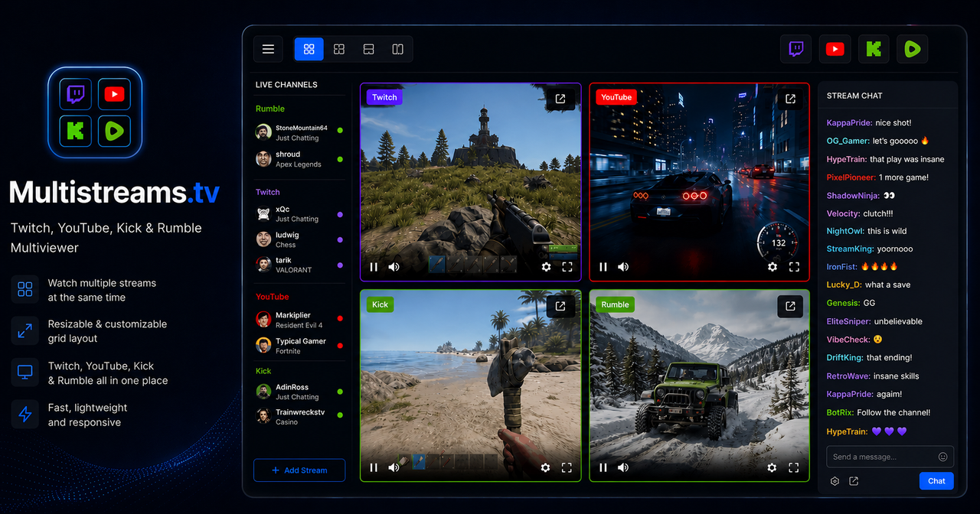Click the Rumble section heading in channels

(x=270, y=109)
